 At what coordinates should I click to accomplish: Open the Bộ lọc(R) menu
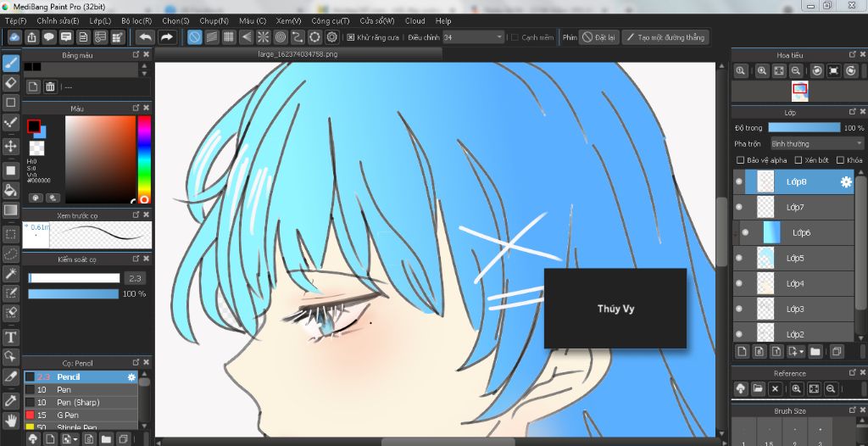[x=136, y=21]
